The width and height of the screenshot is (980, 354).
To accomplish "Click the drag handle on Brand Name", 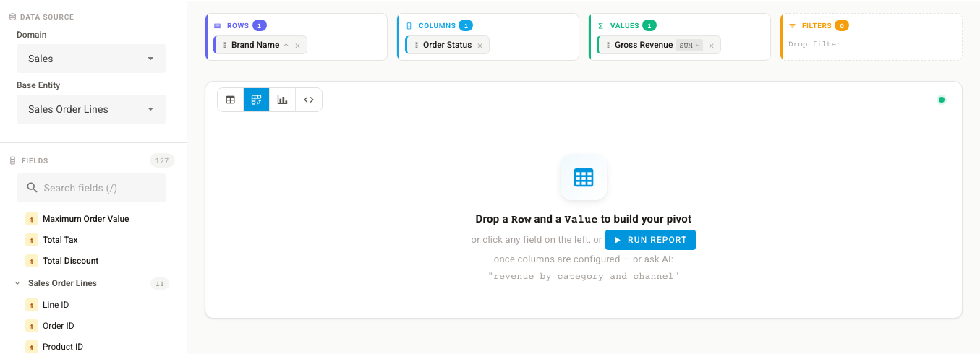I will click(225, 45).
